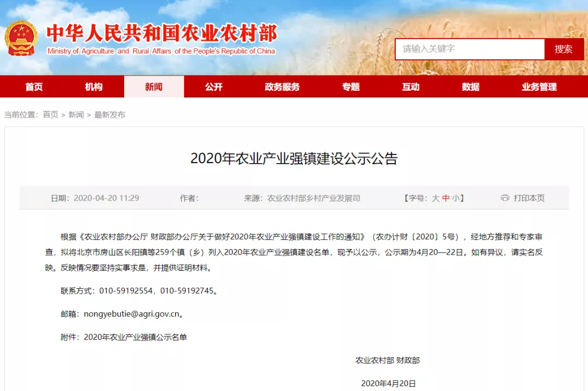Follow the 首页 breadcrumb link
Viewport: 588px width, 391px height.
[50, 115]
